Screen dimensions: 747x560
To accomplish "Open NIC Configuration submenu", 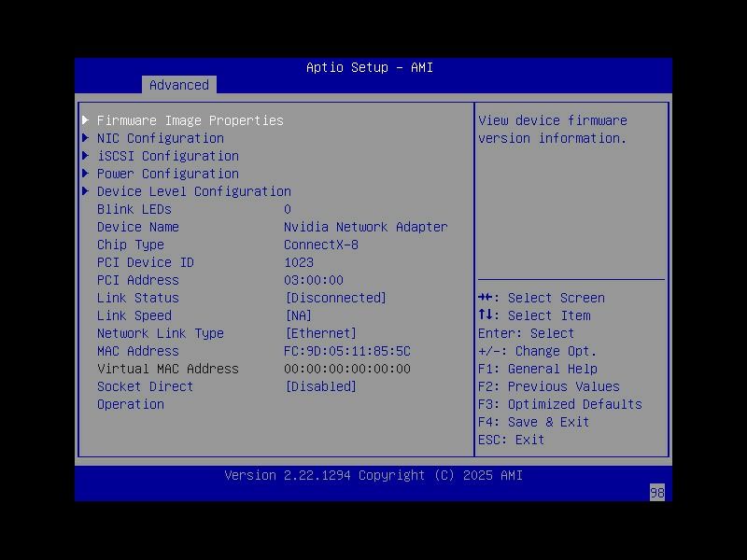I will (161, 138).
